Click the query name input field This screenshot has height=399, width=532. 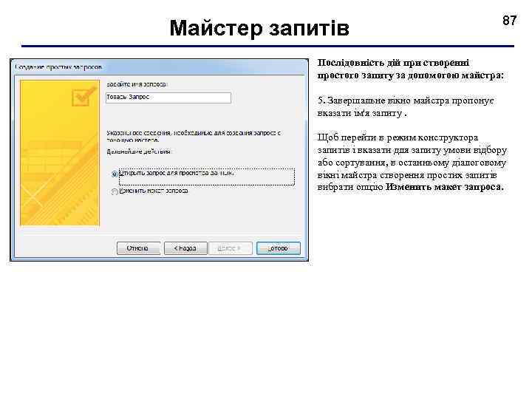click(x=168, y=98)
